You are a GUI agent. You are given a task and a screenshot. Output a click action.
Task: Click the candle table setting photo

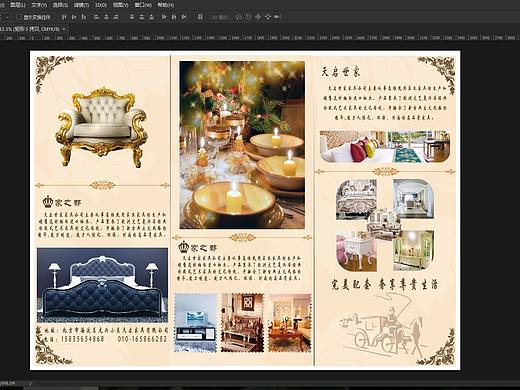coord(242,145)
